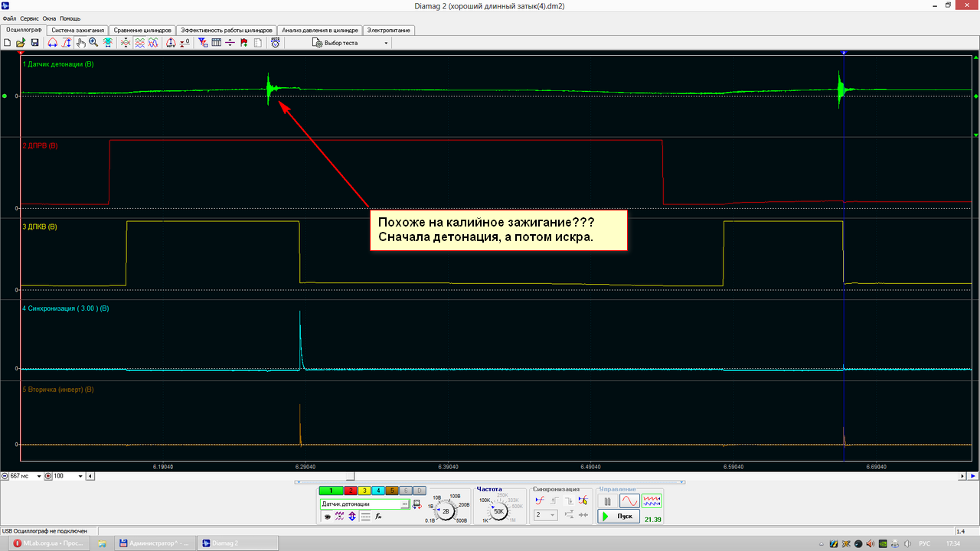
Task: Select the sine wave oscilloscope mode button
Action: [x=630, y=501]
